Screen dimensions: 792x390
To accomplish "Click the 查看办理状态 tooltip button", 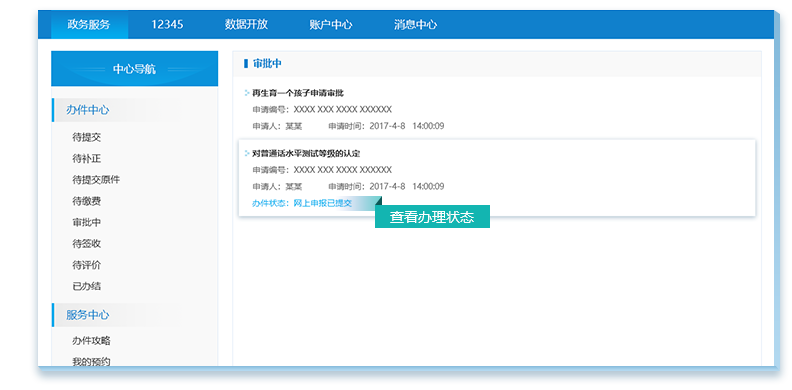I will pos(432,217).
